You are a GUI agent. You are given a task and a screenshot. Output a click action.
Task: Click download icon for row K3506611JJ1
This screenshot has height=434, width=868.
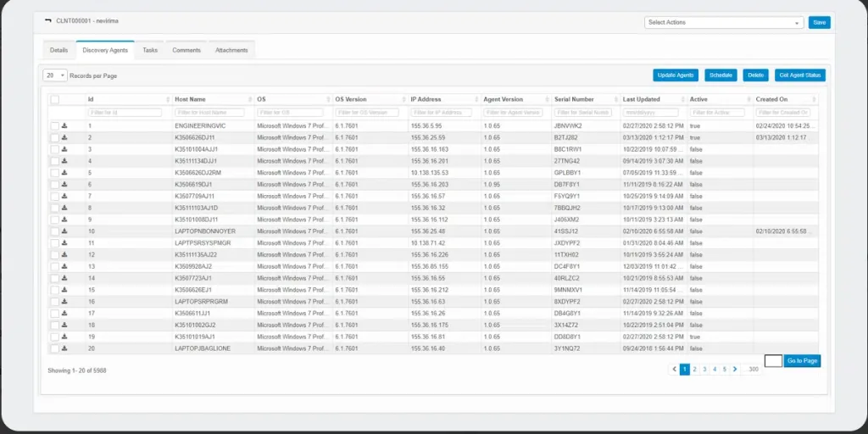[x=64, y=313]
